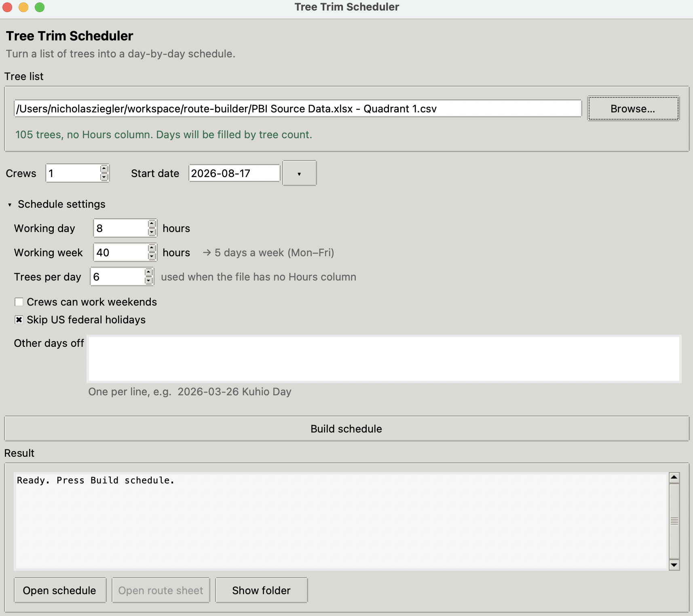
Task: Decrease Working week hours with down arrow
Action: 152,256
